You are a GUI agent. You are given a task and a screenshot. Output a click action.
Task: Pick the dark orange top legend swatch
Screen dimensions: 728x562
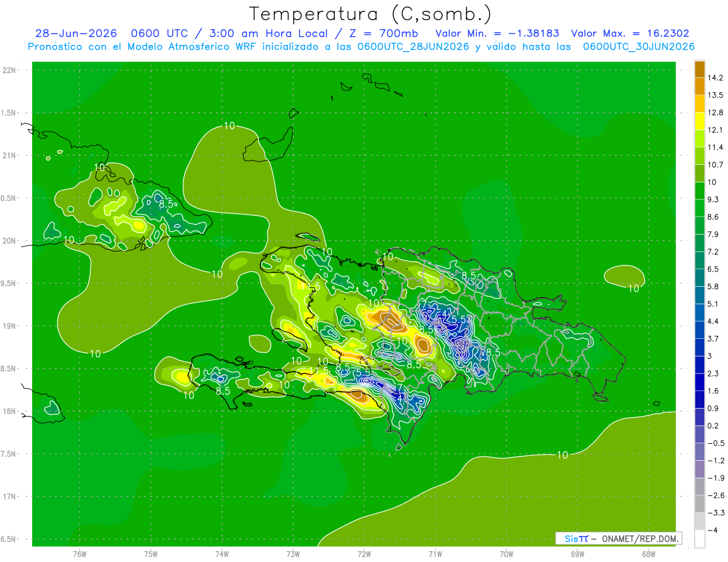coord(699,69)
